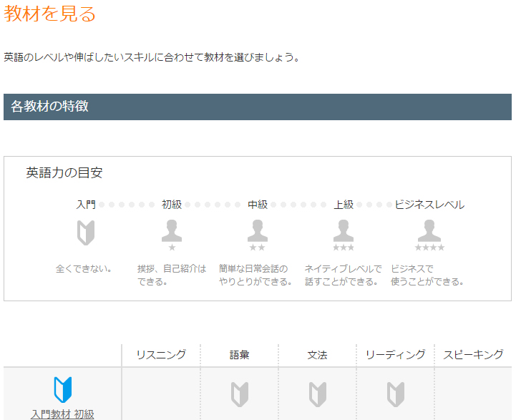521x420 pixels.
Task: Click the intro sentence 英語のレベルや伸ばしたいスキル
Action: click(152, 57)
